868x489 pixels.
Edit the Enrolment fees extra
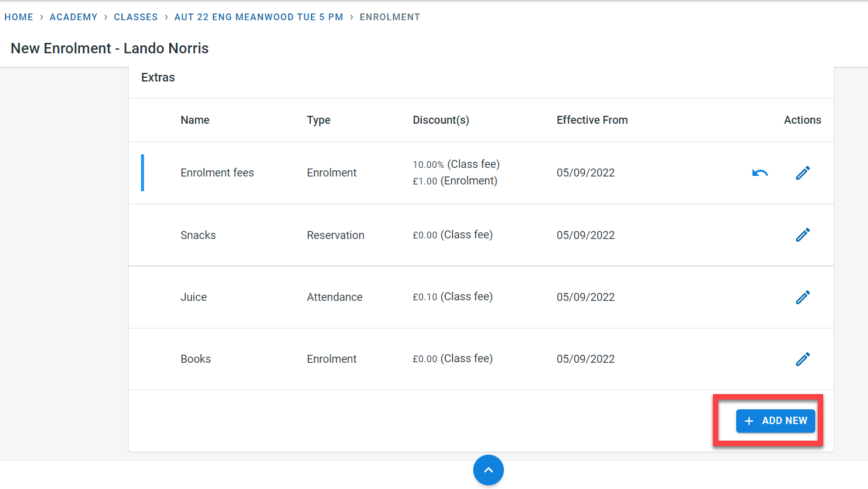coord(802,173)
